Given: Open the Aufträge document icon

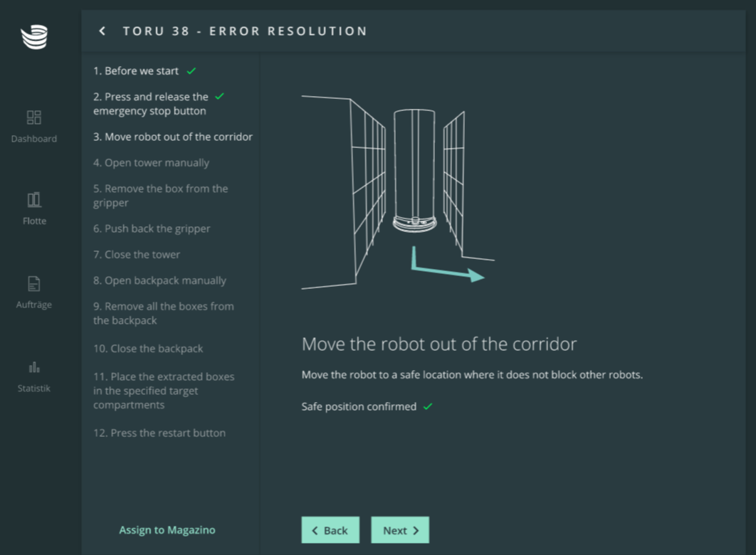Looking at the screenshot, I should point(34,283).
